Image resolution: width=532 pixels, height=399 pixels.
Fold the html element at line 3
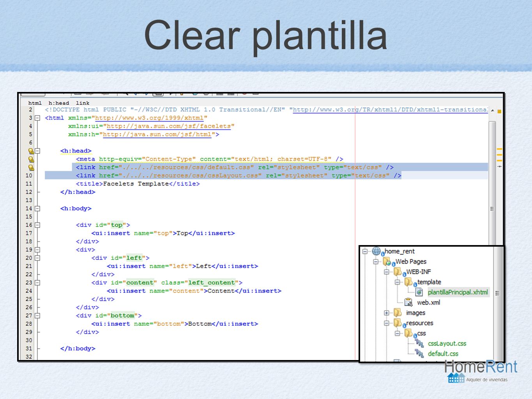tap(37, 118)
